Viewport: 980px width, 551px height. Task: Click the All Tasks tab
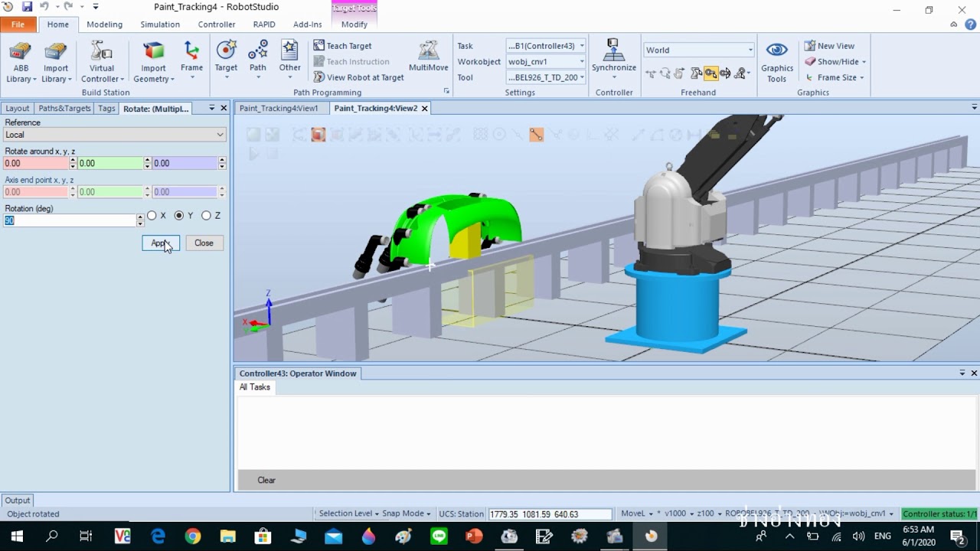255,387
